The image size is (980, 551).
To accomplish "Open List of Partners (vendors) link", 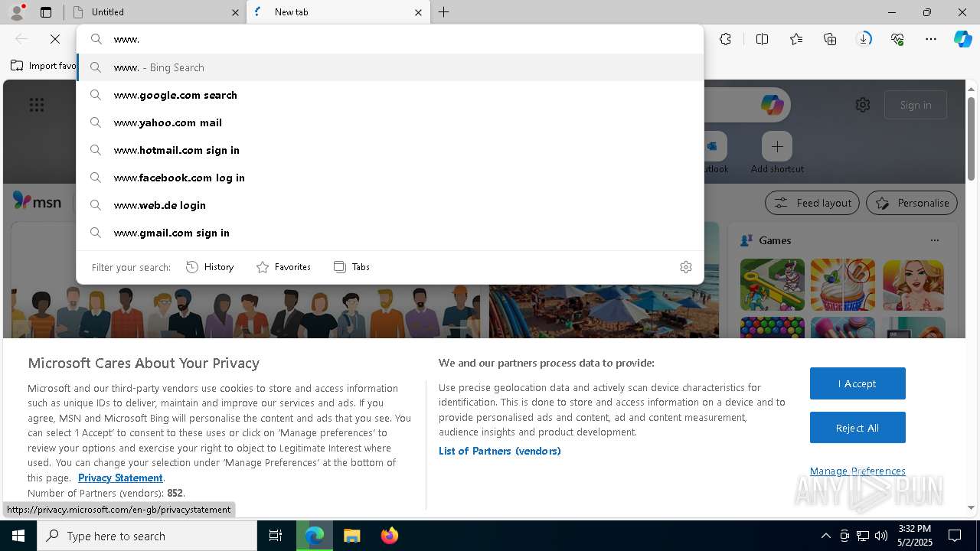I will 500,451.
